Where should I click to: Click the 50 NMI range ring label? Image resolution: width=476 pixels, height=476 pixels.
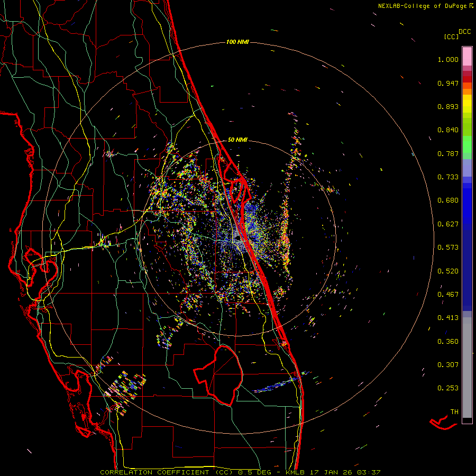237,140
